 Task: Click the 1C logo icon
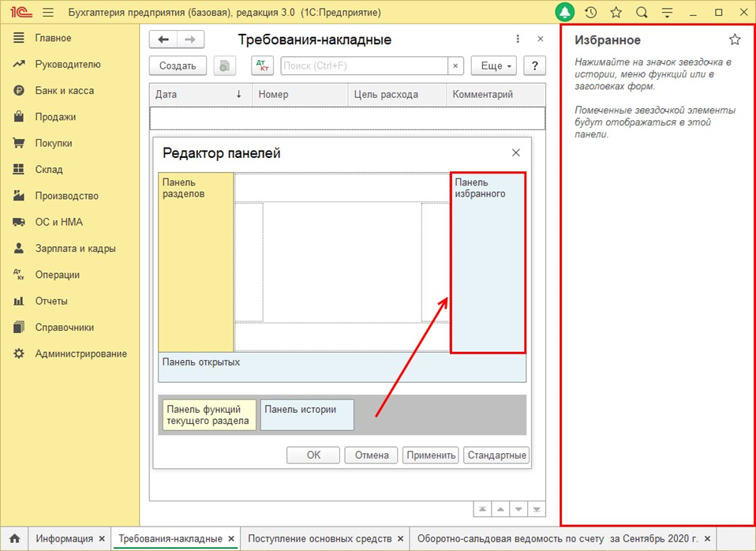tap(21, 13)
